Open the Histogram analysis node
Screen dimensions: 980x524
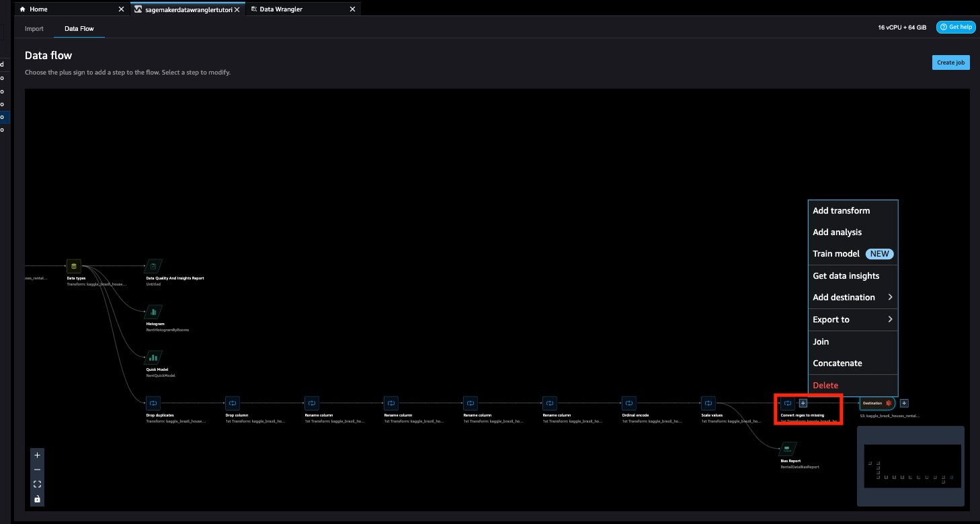coord(153,312)
